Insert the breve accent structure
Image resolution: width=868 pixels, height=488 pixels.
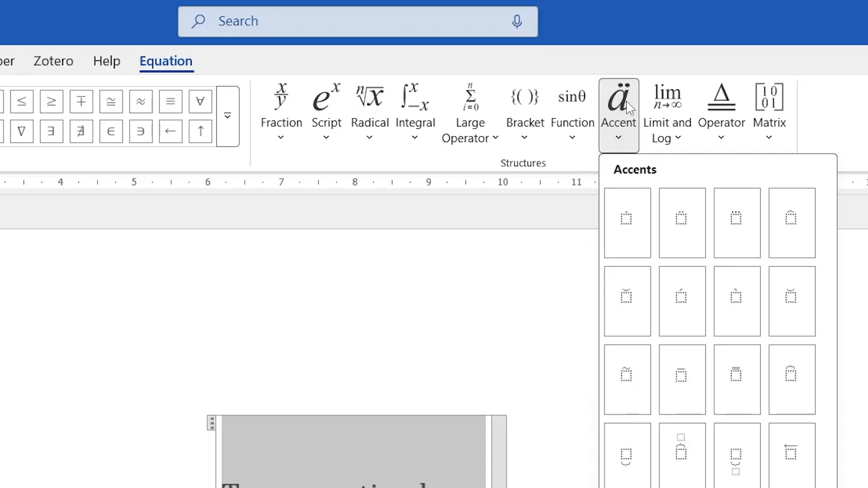tap(792, 301)
